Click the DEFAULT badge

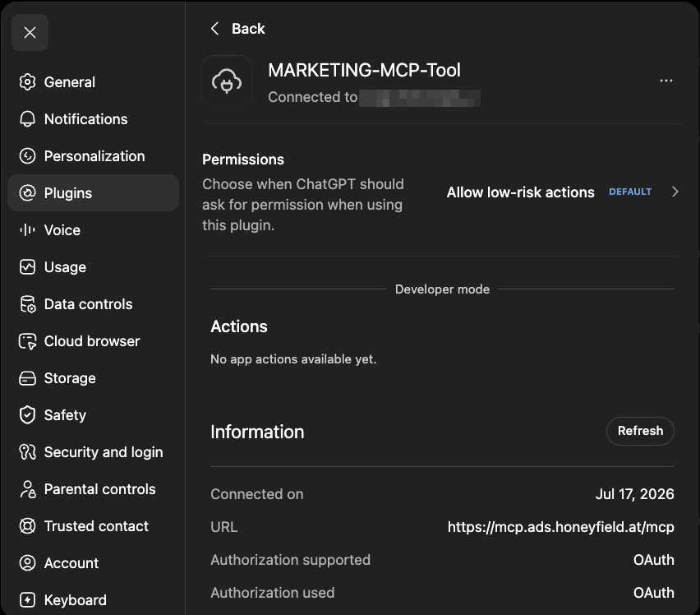pos(630,192)
